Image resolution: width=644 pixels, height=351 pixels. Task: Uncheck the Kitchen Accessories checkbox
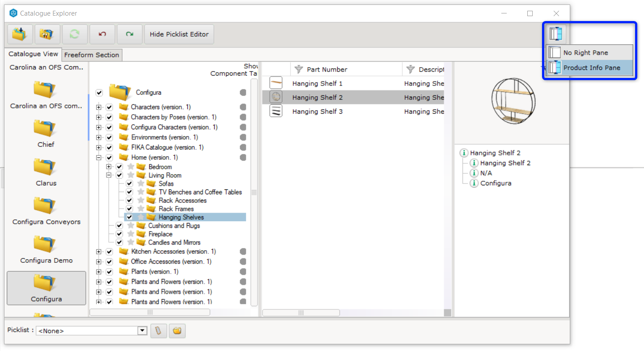[x=109, y=252]
